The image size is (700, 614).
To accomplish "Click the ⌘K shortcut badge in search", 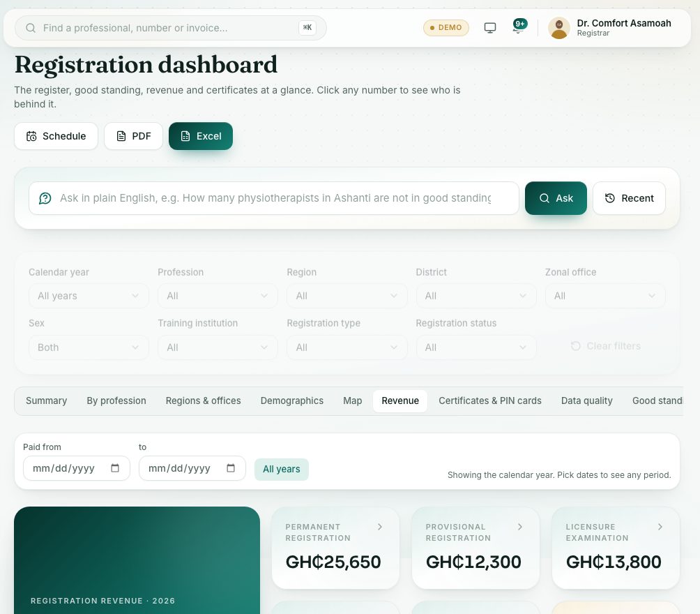I will point(307,28).
